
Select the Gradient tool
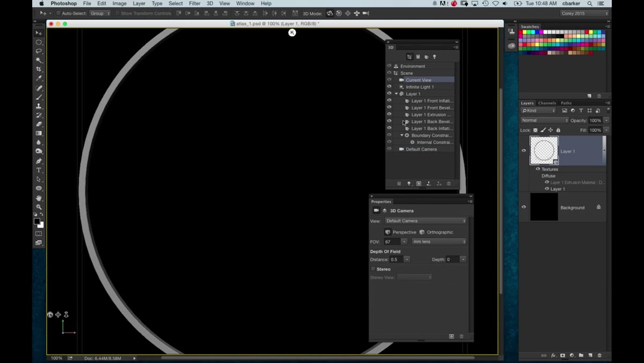click(39, 133)
